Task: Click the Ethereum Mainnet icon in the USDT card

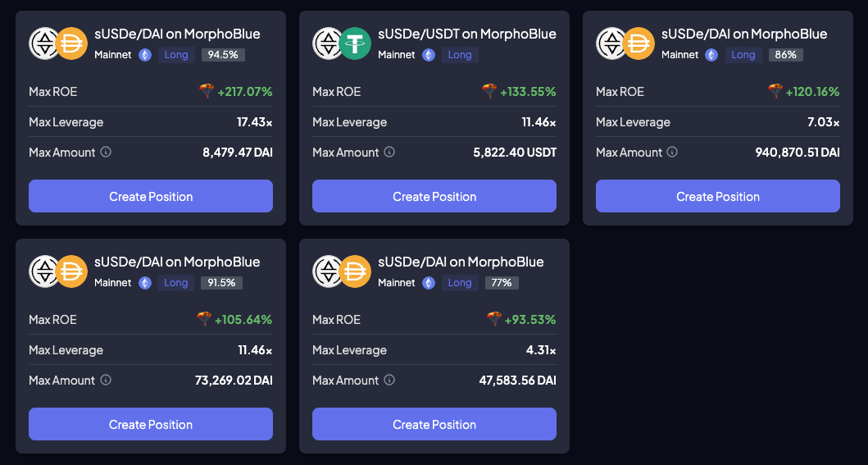Action: [429, 55]
